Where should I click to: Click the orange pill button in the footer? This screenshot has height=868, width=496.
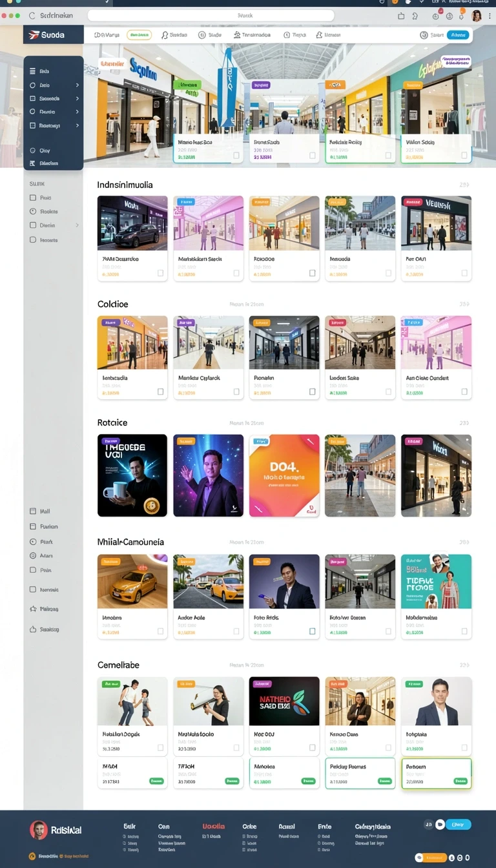pos(431,858)
